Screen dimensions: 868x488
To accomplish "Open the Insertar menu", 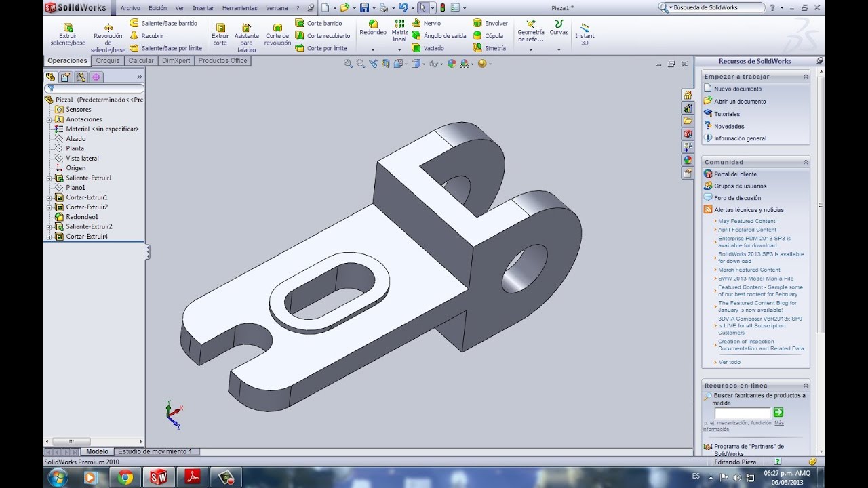I will (203, 8).
